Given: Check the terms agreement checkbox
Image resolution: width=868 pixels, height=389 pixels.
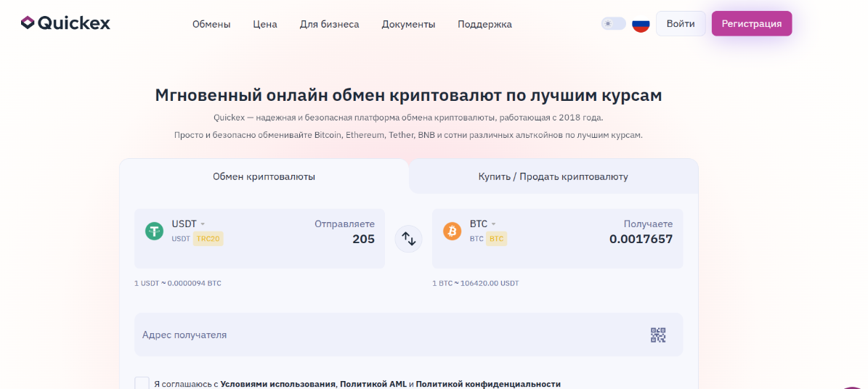Looking at the screenshot, I should click(x=142, y=383).
